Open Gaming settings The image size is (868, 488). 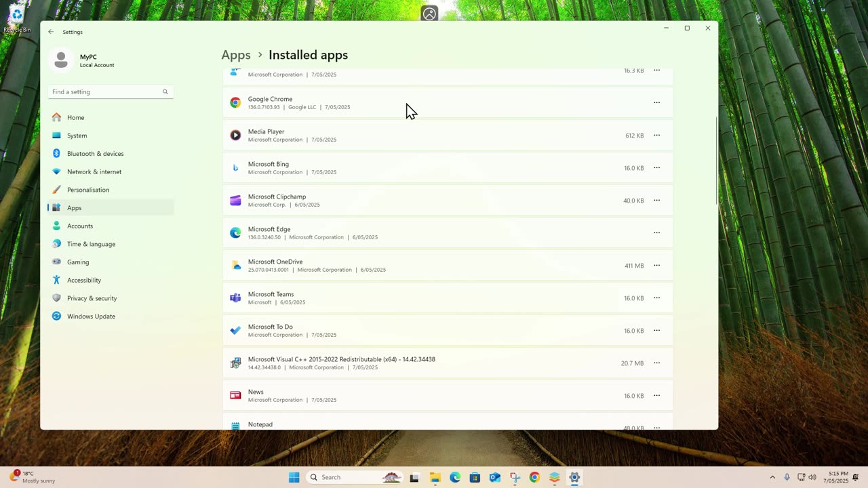coord(111,262)
